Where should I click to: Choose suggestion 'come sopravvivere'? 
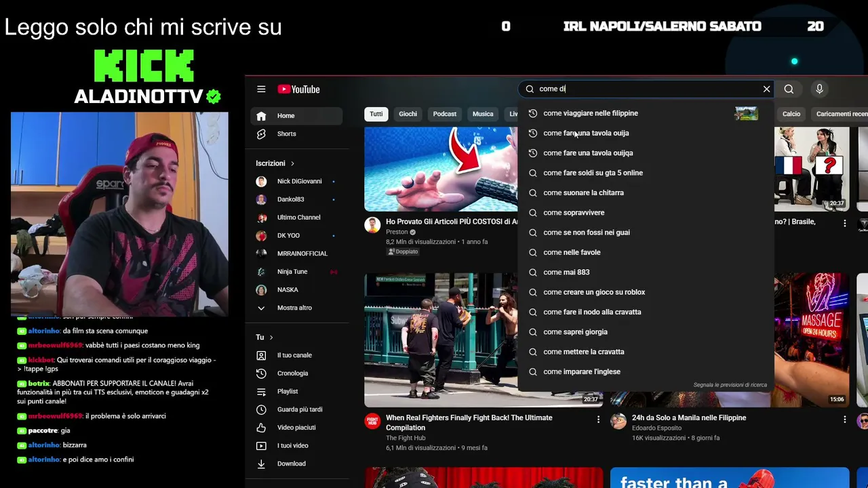click(x=644, y=213)
